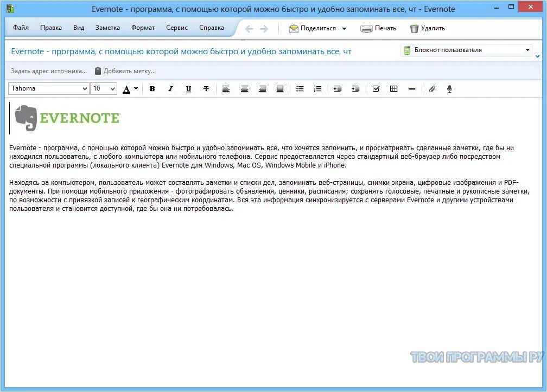Viewport: 547px width, 392px height.
Task: Decrease the paragraph indent
Action: (338, 89)
